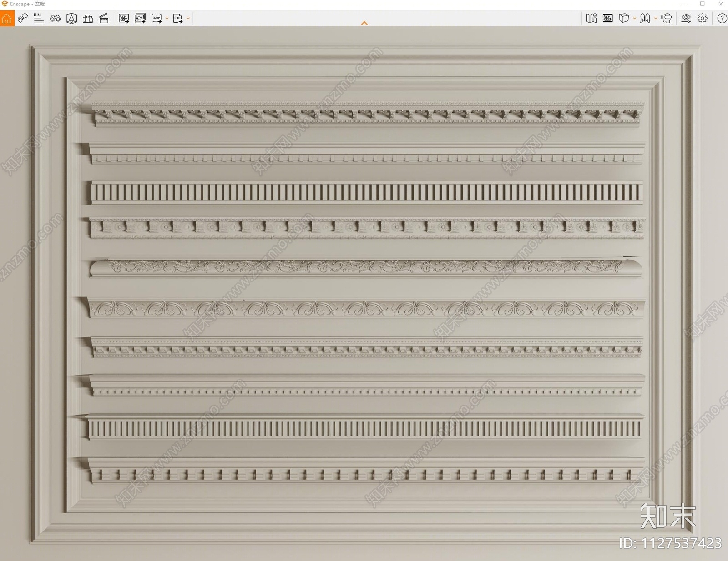Expand the projection mode dropdown arrow
Viewport: 728px width, 561px height.
click(635, 19)
